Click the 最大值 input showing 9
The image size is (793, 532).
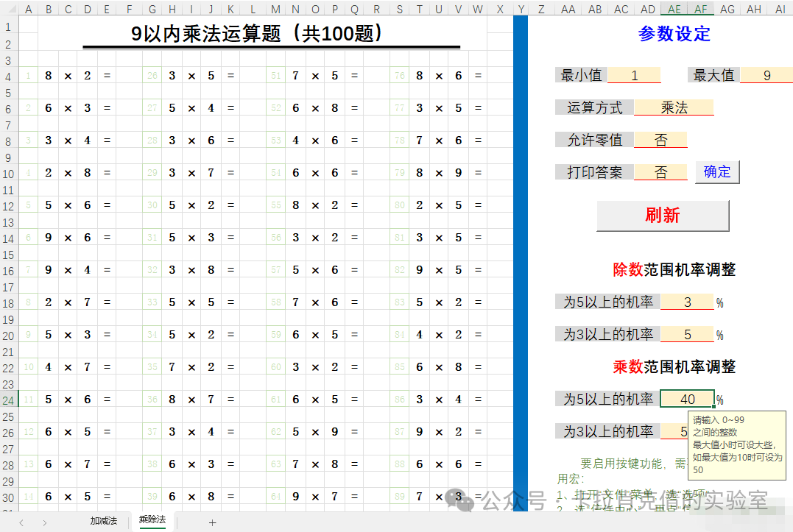[x=766, y=74]
